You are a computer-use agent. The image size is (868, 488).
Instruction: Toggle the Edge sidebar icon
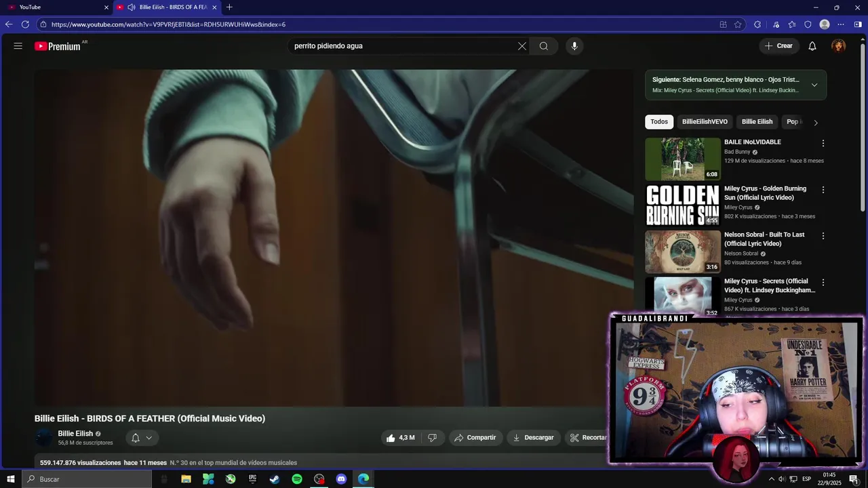[858, 24]
